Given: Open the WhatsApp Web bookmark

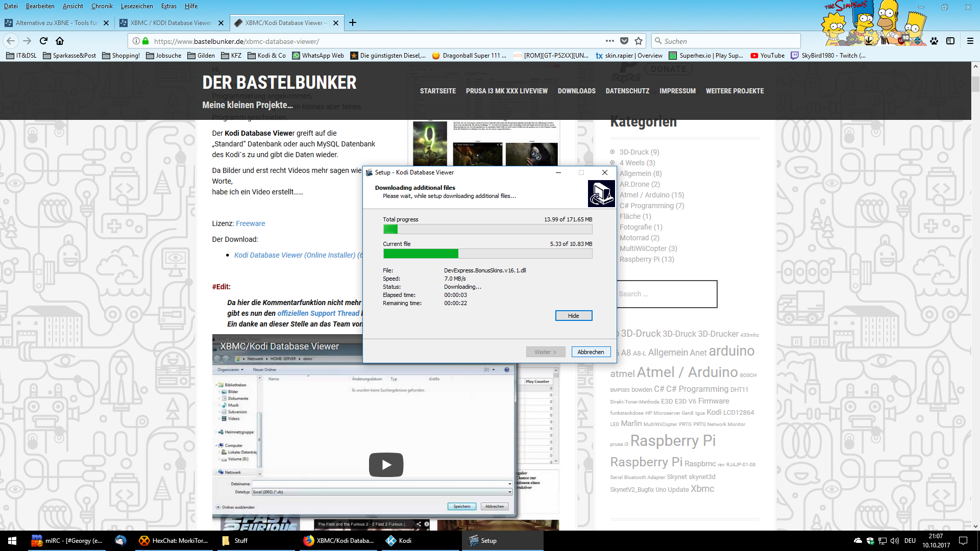Looking at the screenshot, I should 318,56.
